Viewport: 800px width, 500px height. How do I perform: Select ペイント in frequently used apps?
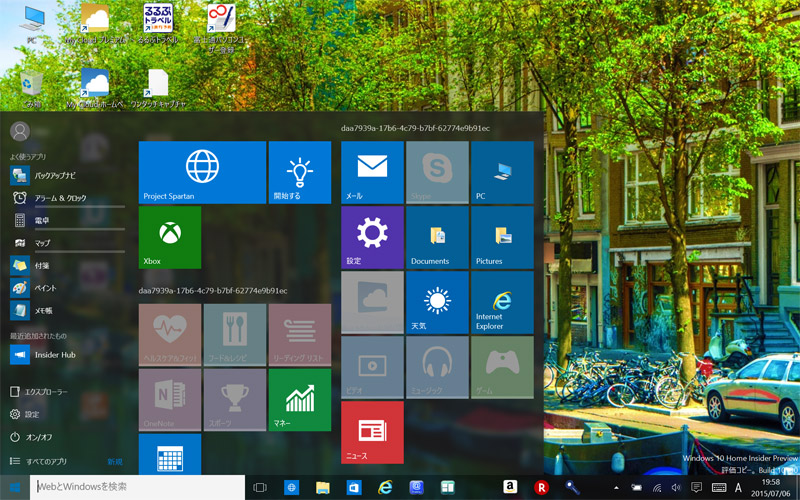tap(44, 288)
